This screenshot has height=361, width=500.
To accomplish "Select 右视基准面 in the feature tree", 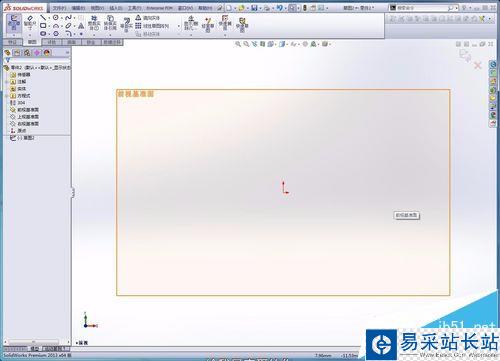I will (x=25, y=124).
